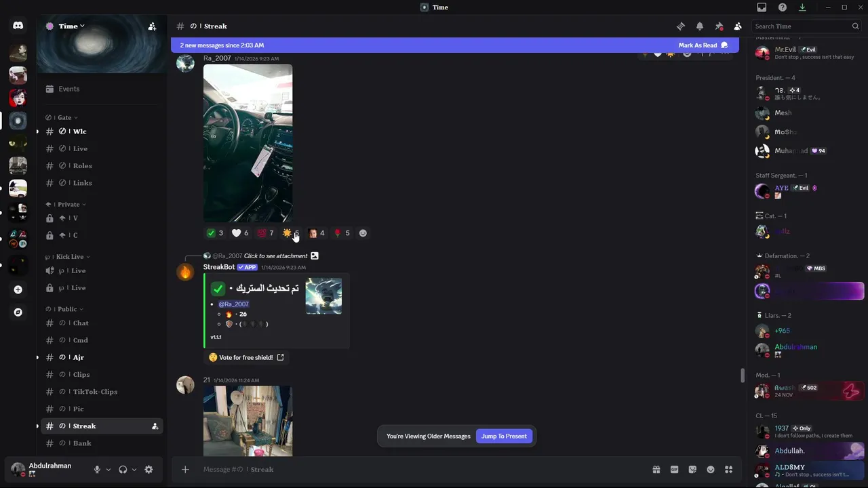
Task: Open the Bank channel
Action: point(102,443)
